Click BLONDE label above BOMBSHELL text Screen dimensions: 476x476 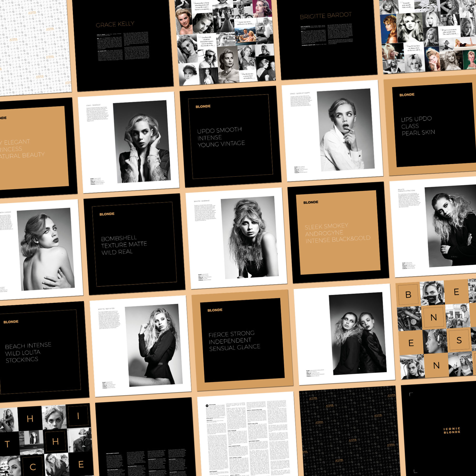(x=107, y=214)
